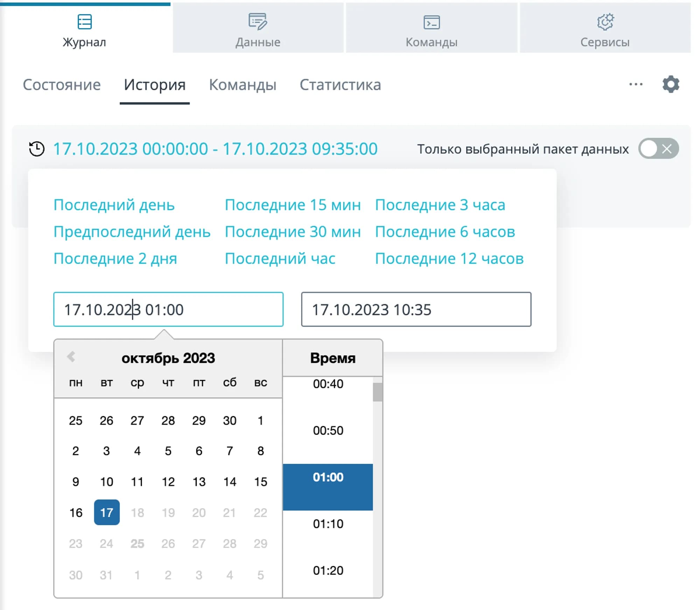Click the time list scrollbar thumb
This screenshot has width=700, height=610.
tap(377, 392)
